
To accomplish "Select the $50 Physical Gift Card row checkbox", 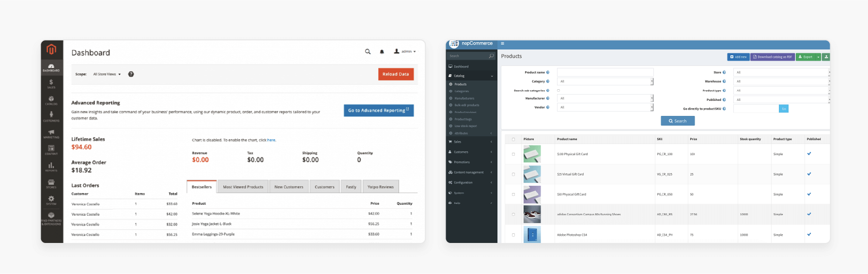I will (513, 194).
